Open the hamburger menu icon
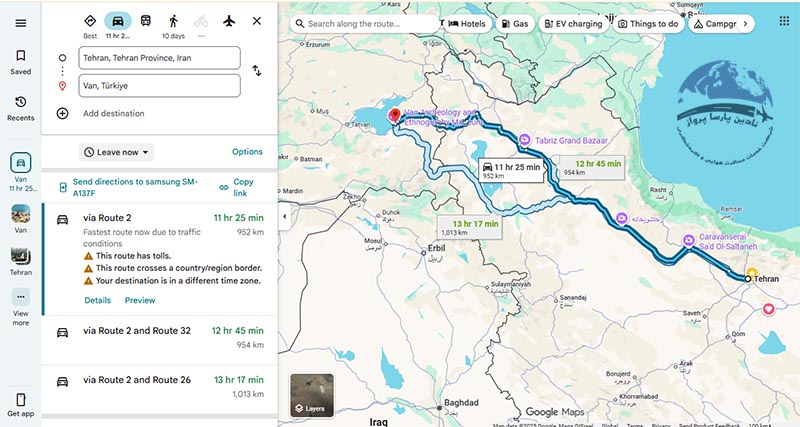 click(20, 23)
